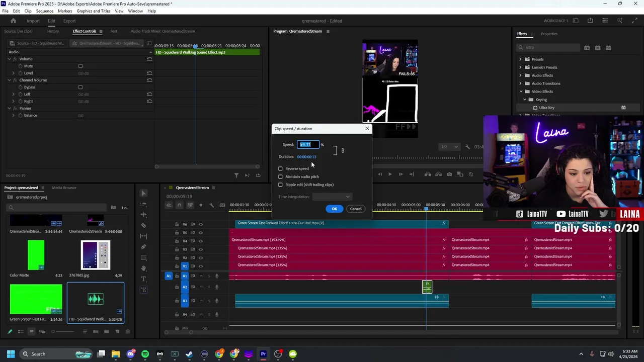644x362 pixels.
Task: Solo audio track A3
Action: [208, 301]
